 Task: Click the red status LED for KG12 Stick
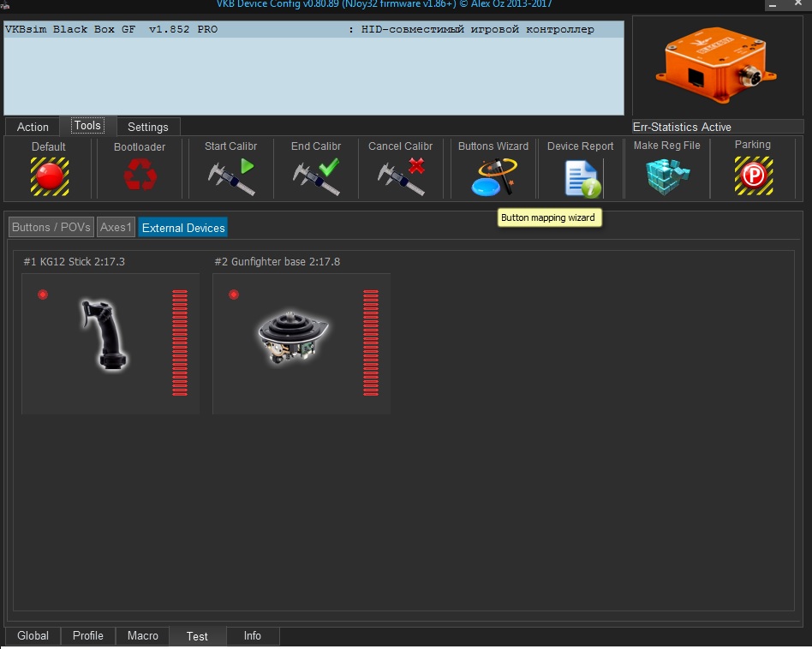tap(43, 295)
